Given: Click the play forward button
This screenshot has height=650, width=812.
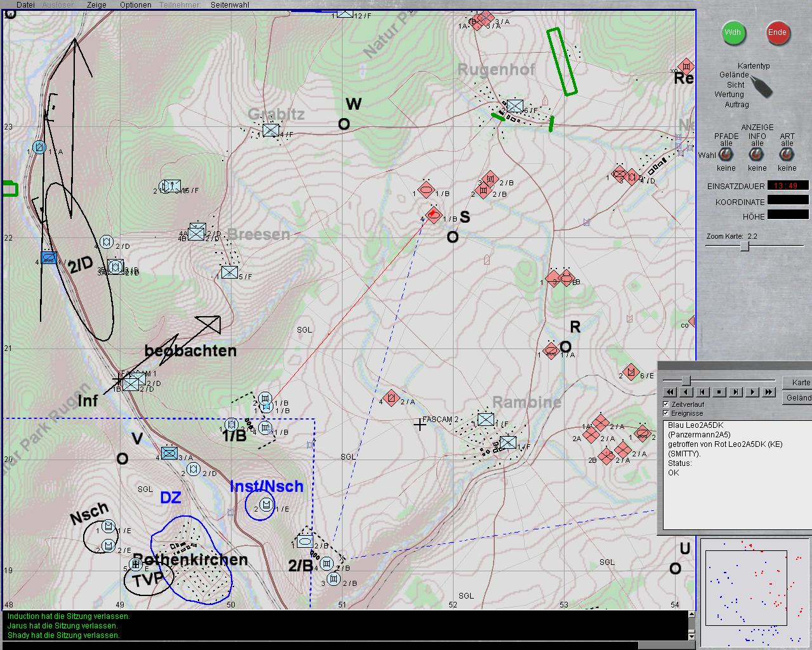Looking at the screenshot, I should pyautogui.click(x=752, y=392).
